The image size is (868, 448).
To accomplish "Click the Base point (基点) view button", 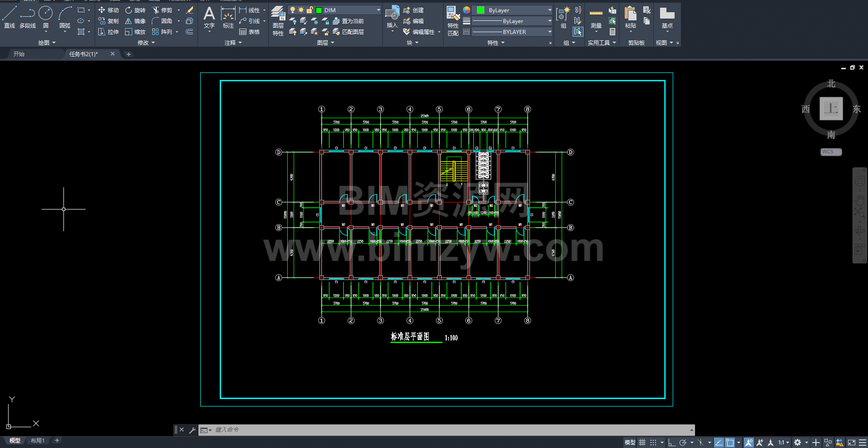I will pyautogui.click(x=667, y=17).
